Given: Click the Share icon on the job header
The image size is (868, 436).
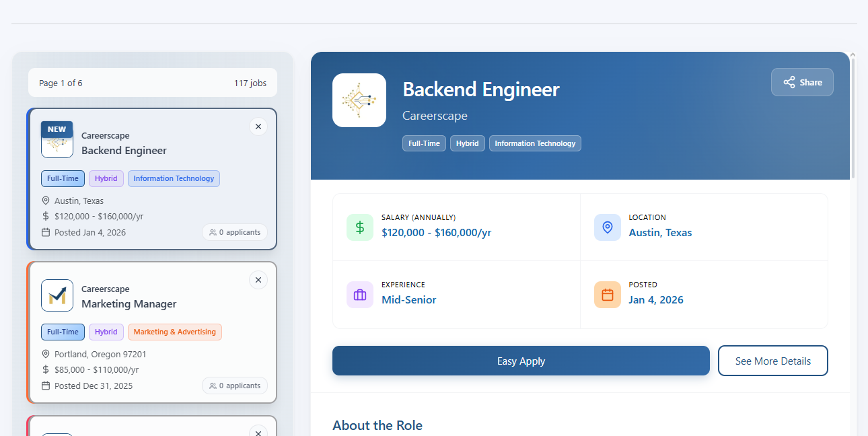Looking at the screenshot, I should pos(788,82).
